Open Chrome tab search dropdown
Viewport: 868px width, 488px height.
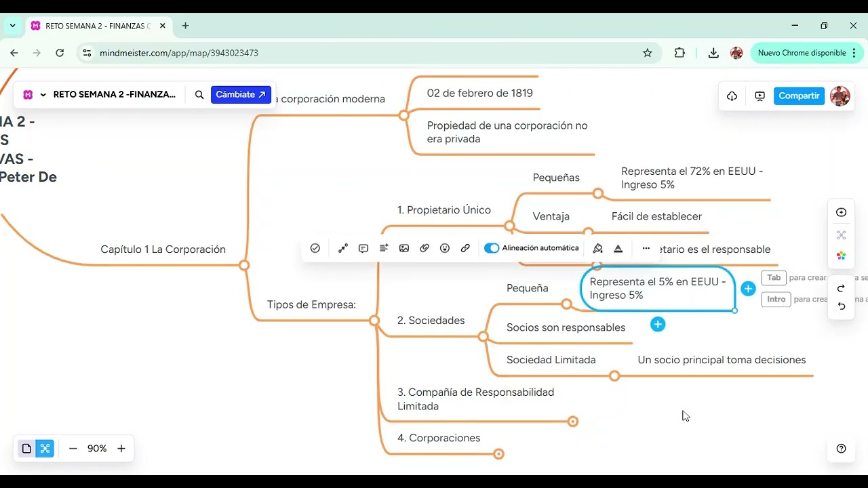click(12, 26)
